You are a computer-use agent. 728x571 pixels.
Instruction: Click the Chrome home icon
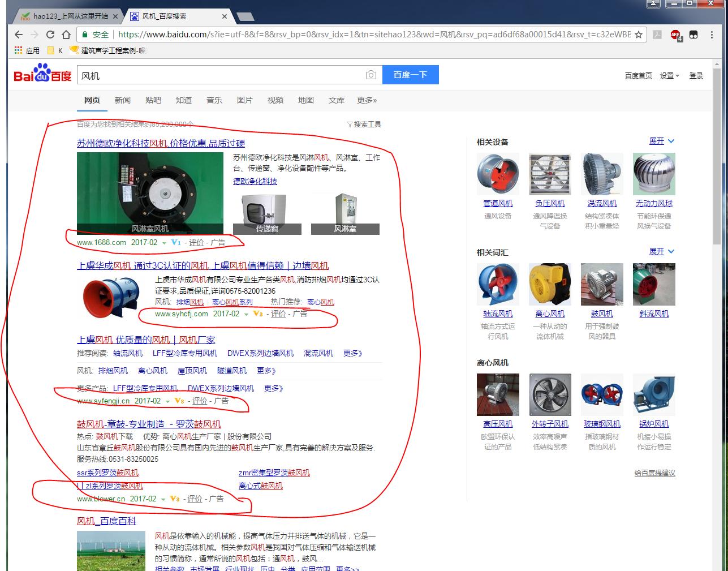[x=66, y=34]
